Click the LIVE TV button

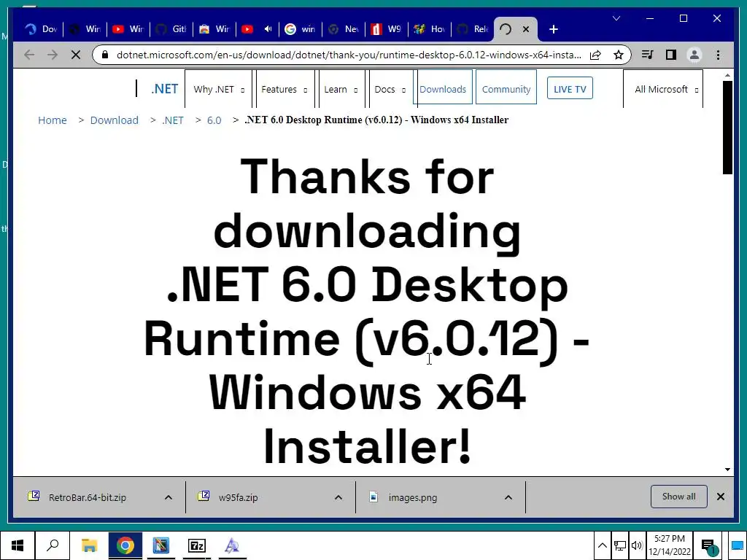[x=570, y=89]
